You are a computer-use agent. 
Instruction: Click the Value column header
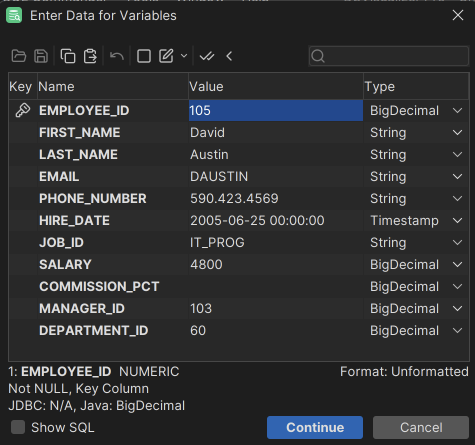coord(276,87)
